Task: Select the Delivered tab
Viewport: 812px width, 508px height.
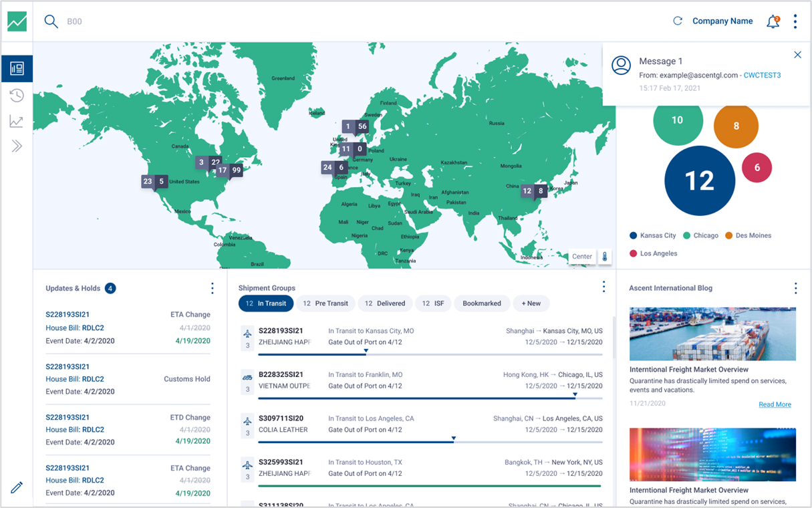Action: tap(384, 303)
